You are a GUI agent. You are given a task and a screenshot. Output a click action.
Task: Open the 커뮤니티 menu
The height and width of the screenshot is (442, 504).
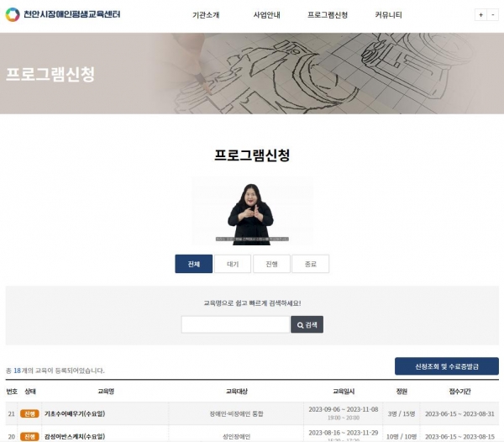pos(388,15)
